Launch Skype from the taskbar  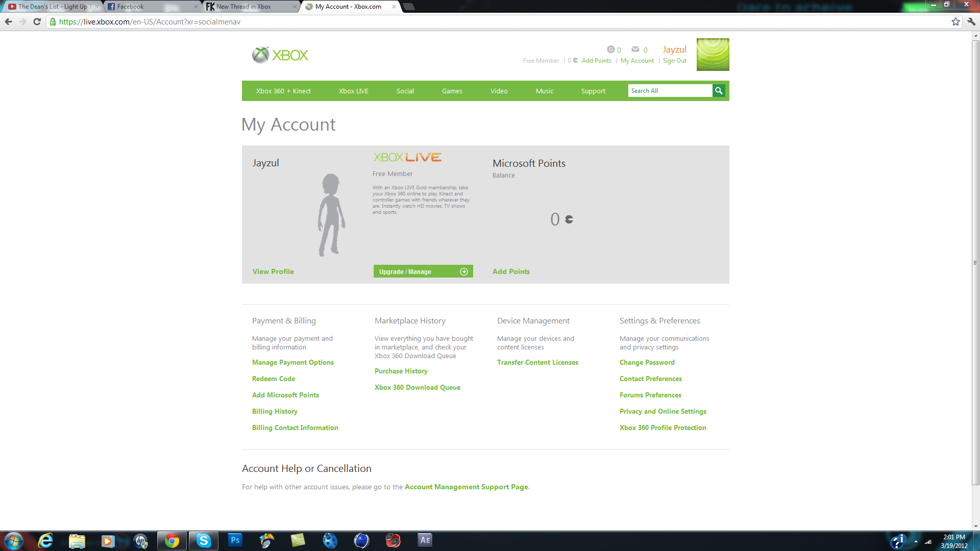pos(204,540)
